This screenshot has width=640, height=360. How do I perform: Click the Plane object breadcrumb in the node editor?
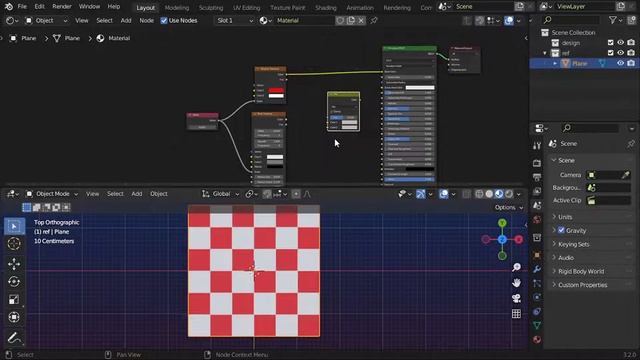click(x=23, y=38)
